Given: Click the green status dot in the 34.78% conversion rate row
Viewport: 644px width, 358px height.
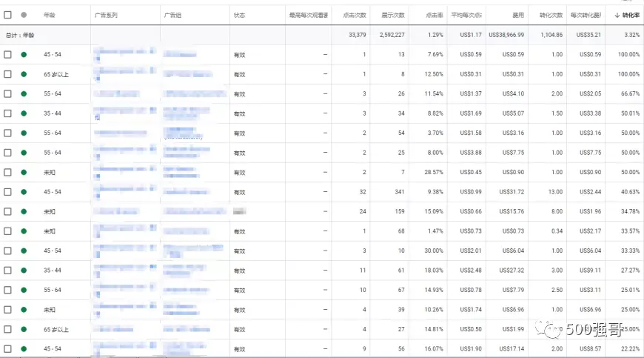Looking at the screenshot, I should click(24, 212).
